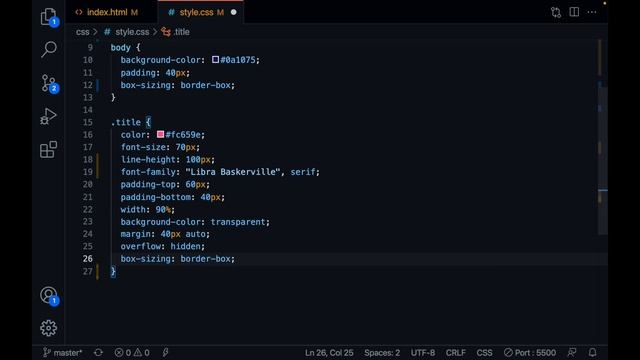Switch to the index.html tab

pos(107,12)
